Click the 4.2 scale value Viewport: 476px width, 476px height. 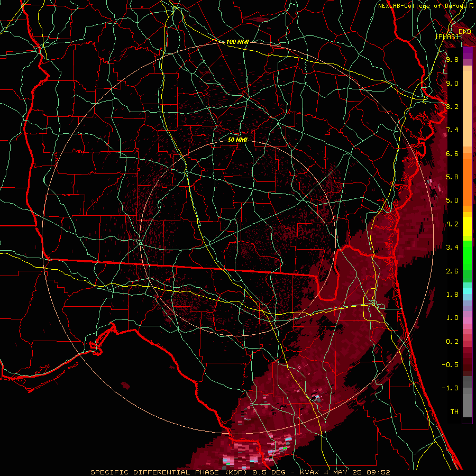coord(452,224)
